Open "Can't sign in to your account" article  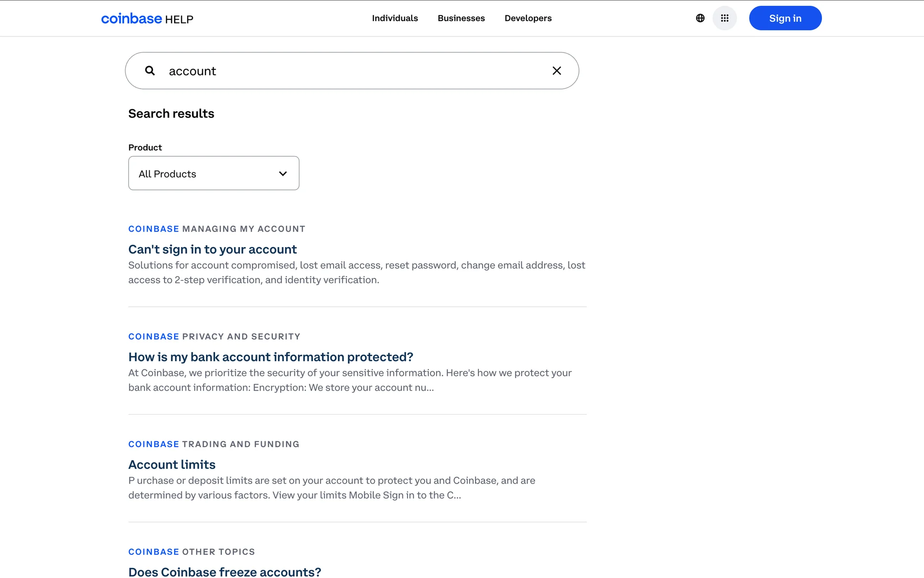coord(212,250)
